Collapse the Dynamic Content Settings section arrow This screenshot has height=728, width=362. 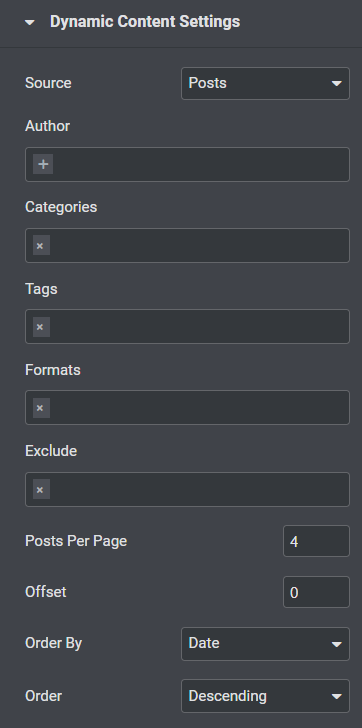coord(30,22)
